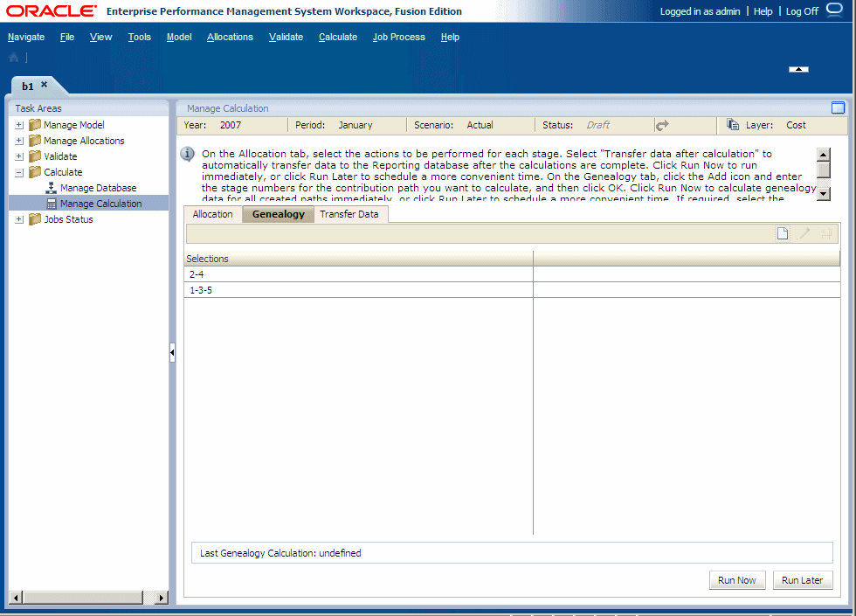Screen dimensions: 856x616
Task: Maximize the Manage Calculation panel via corner icon
Action: [839, 107]
